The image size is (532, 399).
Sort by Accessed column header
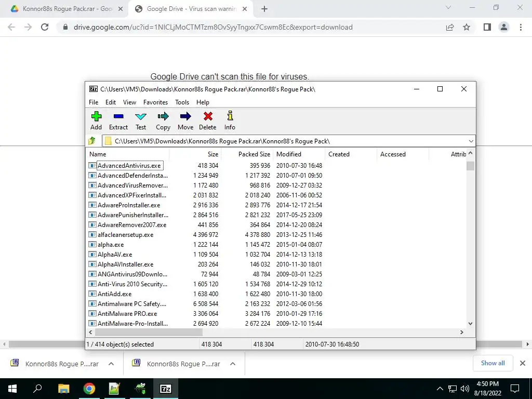coord(403,154)
